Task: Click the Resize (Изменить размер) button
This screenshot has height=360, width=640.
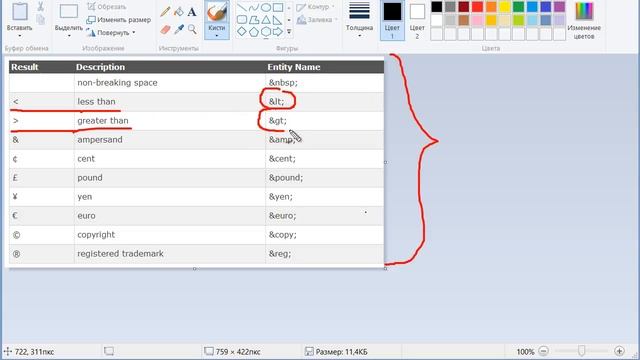Action: click(119, 20)
